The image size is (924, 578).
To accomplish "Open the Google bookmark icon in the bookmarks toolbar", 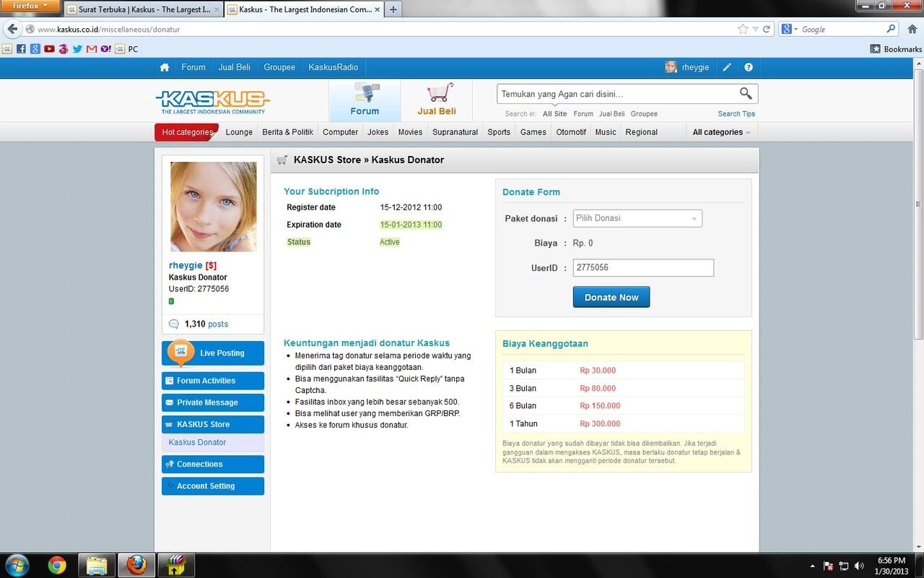I will click(x=35, y=49).
